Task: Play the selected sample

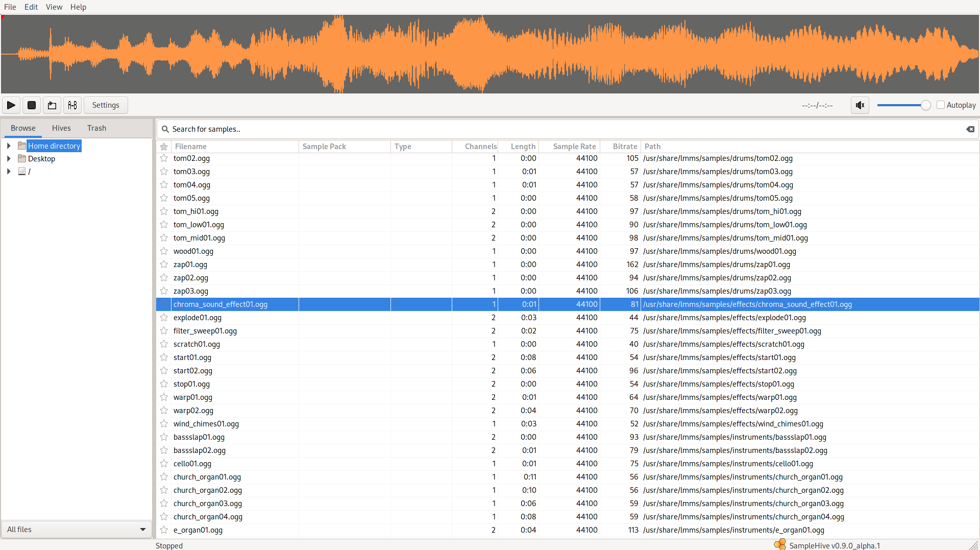Action: (x=11, y=105)
